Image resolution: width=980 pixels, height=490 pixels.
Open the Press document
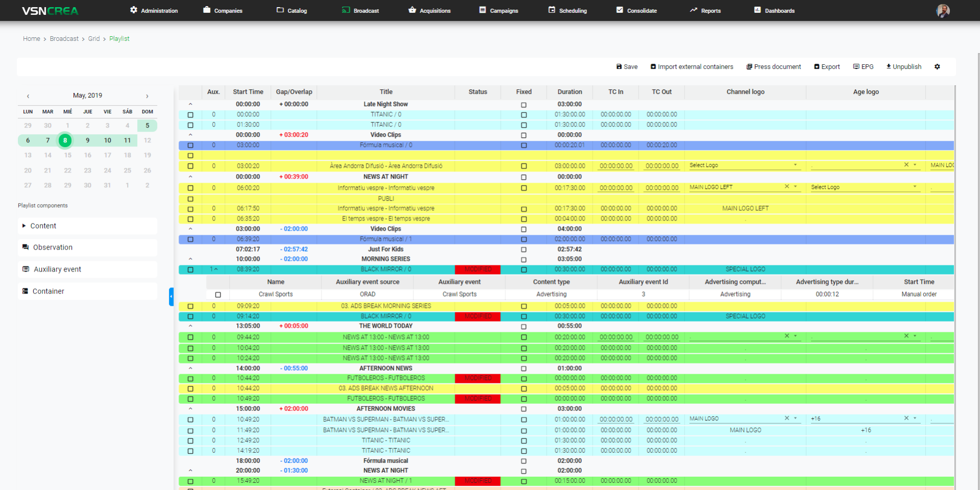point(773,67)
